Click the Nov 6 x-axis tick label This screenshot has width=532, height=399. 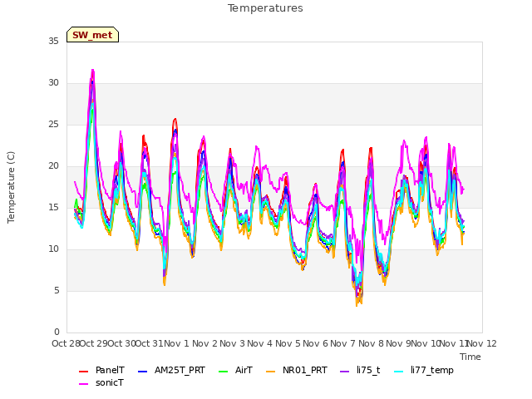pyautogui.click(x=315, y=343)
